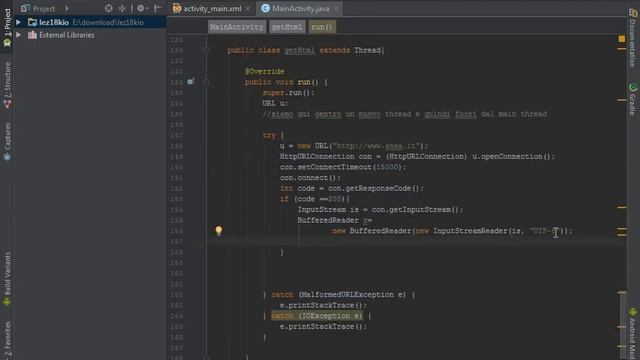Click the MalformedURLException text

click(348, 295)
